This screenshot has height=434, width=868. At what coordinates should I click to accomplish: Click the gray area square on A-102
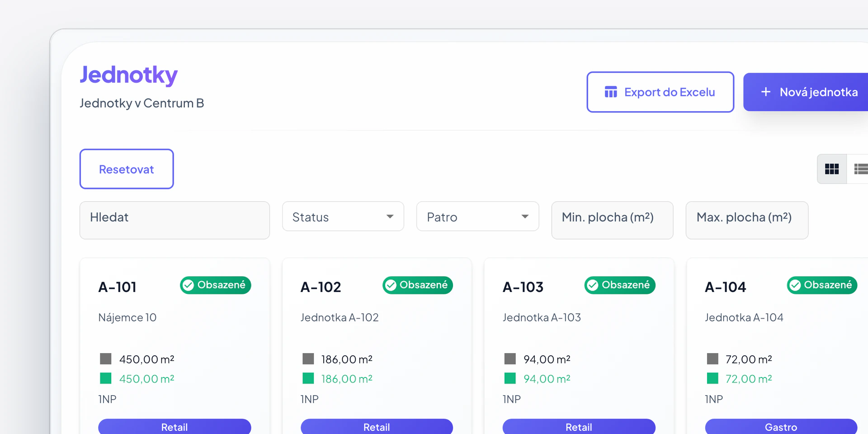[308, 359]
